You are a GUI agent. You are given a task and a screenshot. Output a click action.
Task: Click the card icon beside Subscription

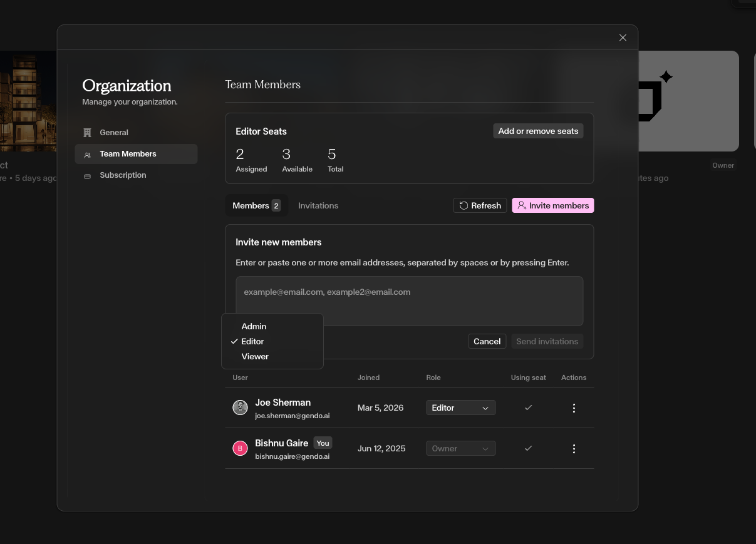(x=88, y=176)
